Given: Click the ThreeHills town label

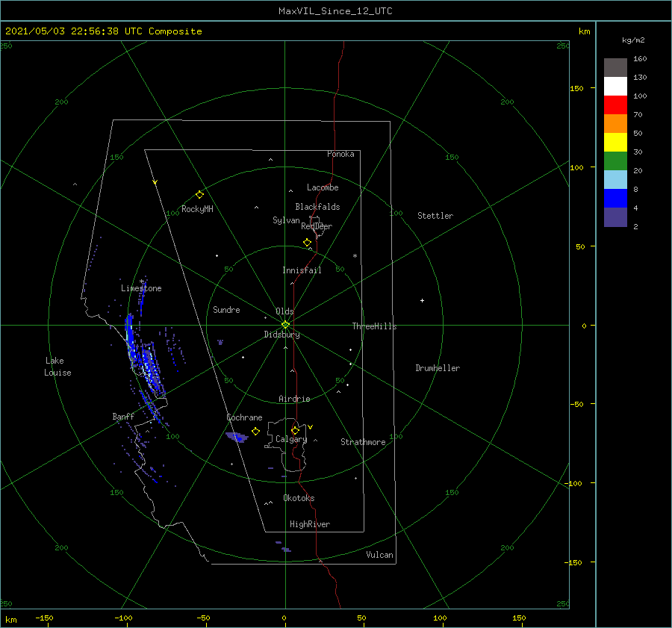Looking at the screenshot, I should pyautogui.click(x=374, y=326).
